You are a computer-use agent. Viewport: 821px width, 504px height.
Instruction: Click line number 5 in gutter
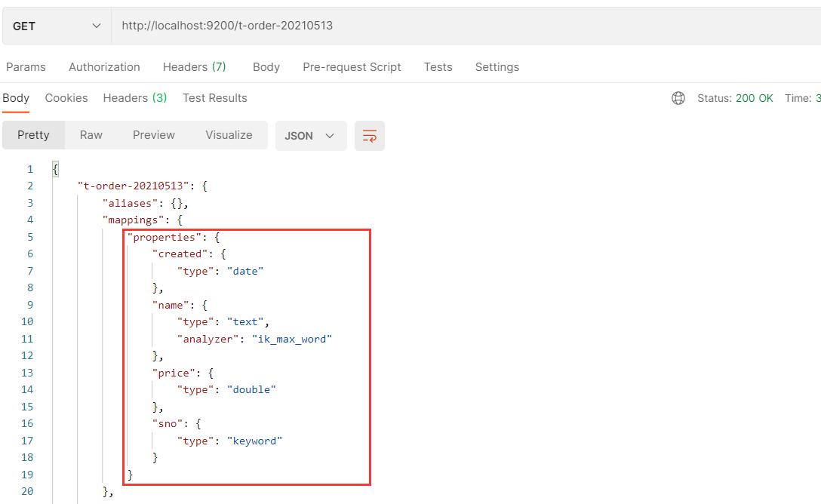(30, 237)
